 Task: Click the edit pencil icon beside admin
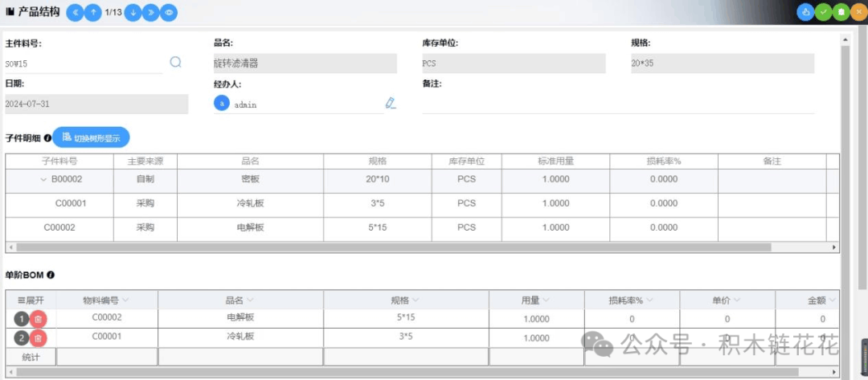click(391, 103)
